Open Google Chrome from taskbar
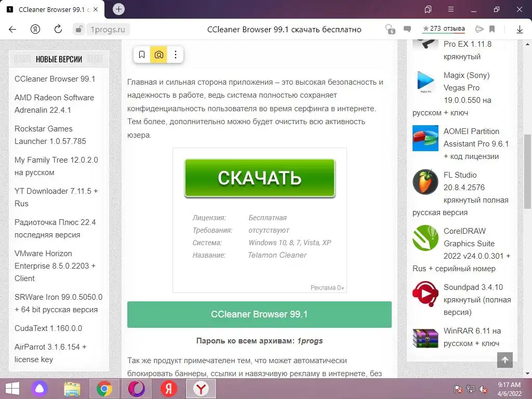 pos(104,389)
